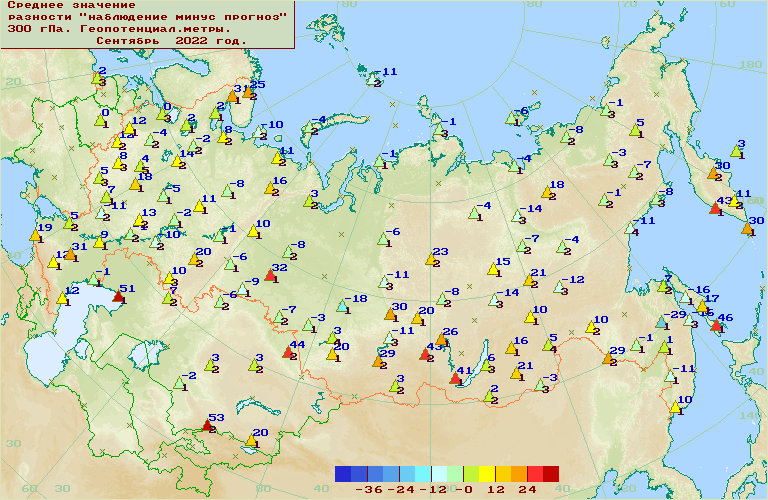Select the lime green legend swatch
Viewport: 768px width, 500px height.
click(471, 474)
